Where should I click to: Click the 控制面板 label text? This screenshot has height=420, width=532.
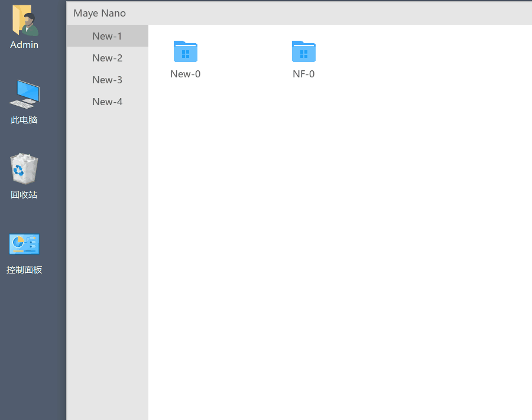point(24,270)
